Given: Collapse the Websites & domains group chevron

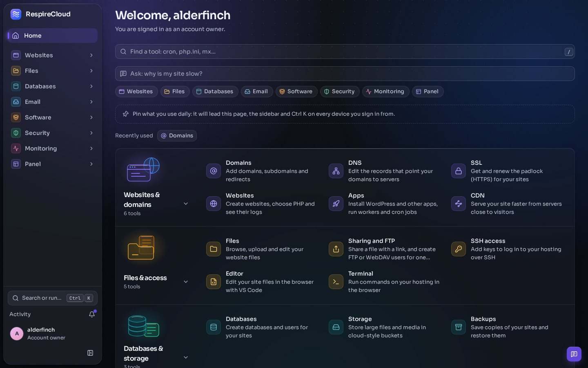Looking at the screenshot, I should pyautogui.click(x=186, y=204).
